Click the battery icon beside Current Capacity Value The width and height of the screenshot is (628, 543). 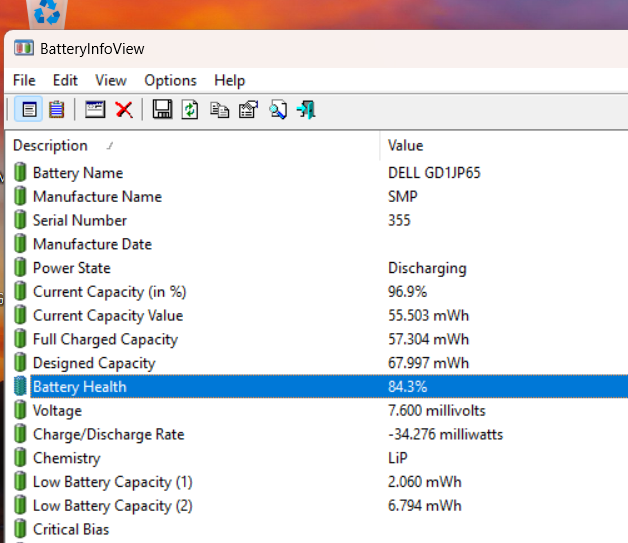(20, 315)
